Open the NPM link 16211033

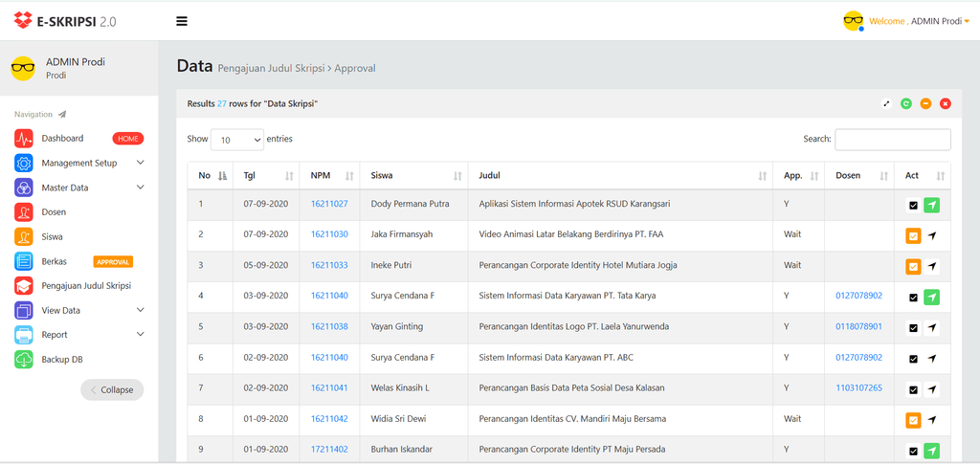[x=329, y=265]
